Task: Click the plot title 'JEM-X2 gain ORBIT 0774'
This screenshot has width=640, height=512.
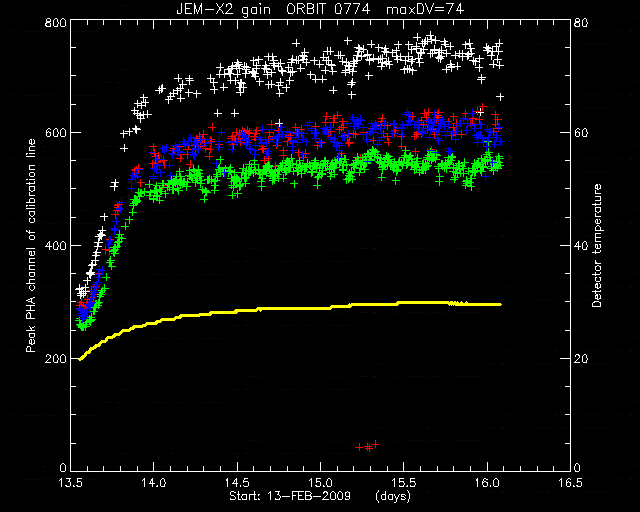Action: click(x=273, y=9)
